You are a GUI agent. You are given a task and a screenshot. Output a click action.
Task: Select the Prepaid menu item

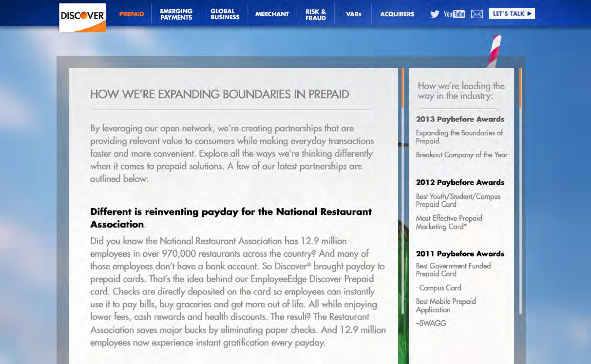coord(132,14)
